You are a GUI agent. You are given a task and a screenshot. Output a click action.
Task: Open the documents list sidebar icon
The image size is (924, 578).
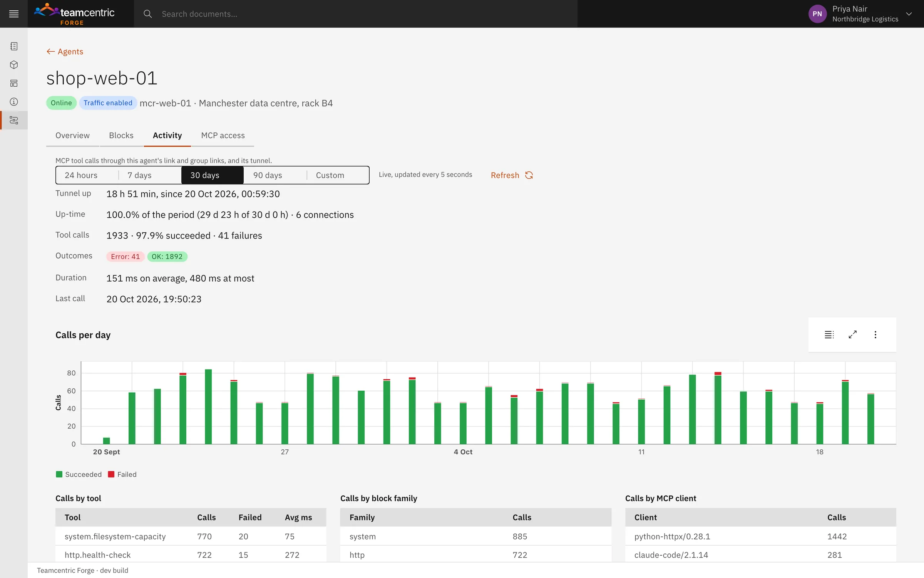(14, 46)
